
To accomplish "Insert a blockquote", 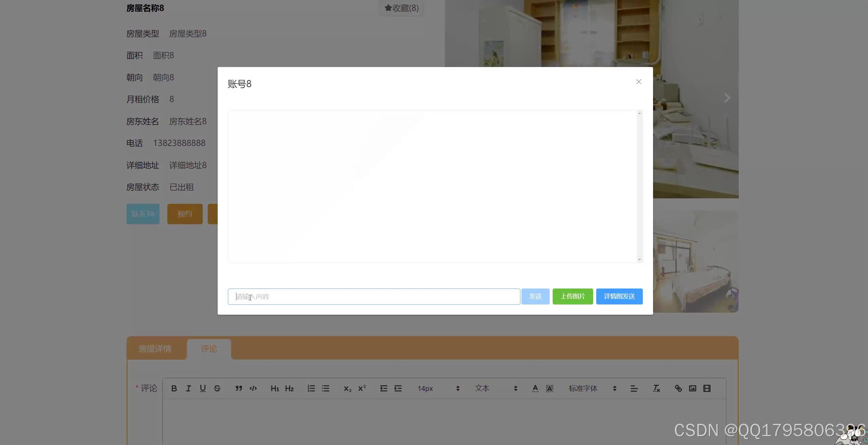I will [239, 388].
